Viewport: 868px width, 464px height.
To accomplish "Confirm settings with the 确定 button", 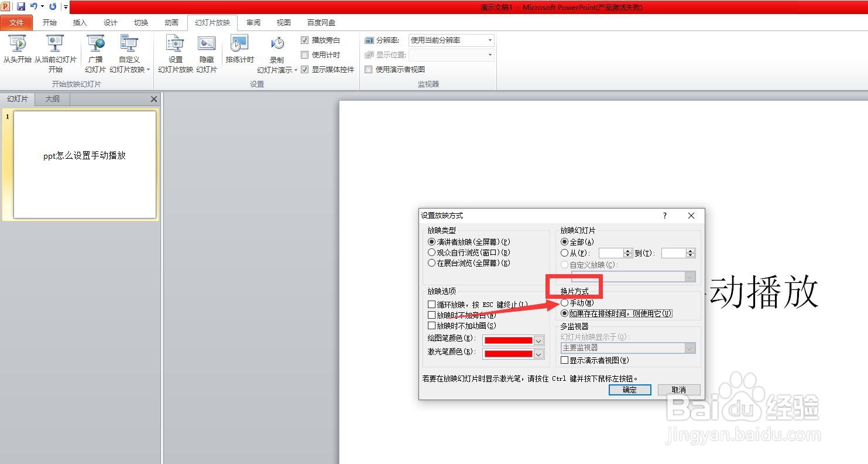I will [x=630, y=390].
